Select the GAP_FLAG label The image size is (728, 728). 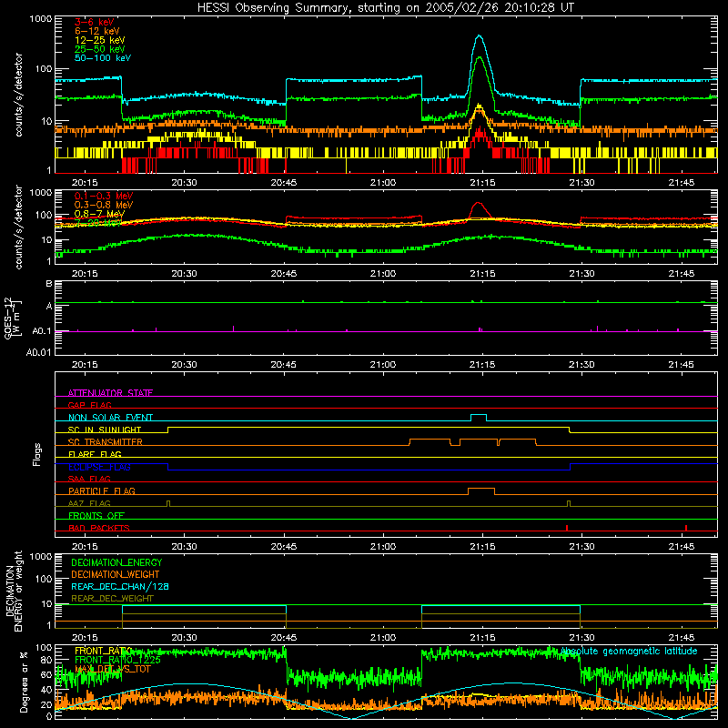pyautogui.click(x=89, y=405)
